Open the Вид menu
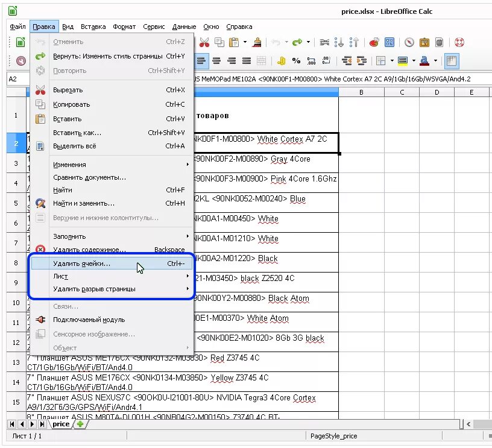 (x=68, y=27)
